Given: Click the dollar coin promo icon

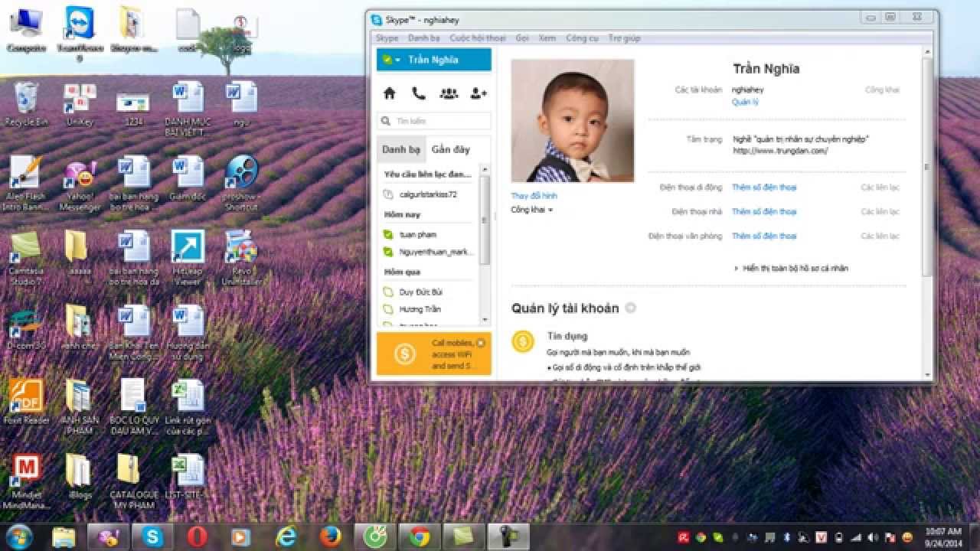Looking at the screenshot, I should tap(404, 354).
